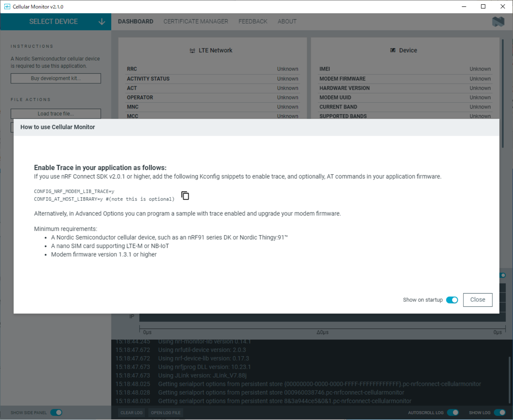Click the LTE Network antenna icon
This screenshot has width=513, height=420.
tap(192, 51)
